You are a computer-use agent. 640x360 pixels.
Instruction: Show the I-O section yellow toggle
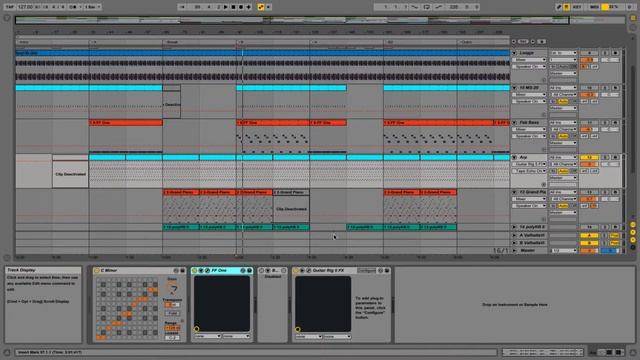[633, 225]
